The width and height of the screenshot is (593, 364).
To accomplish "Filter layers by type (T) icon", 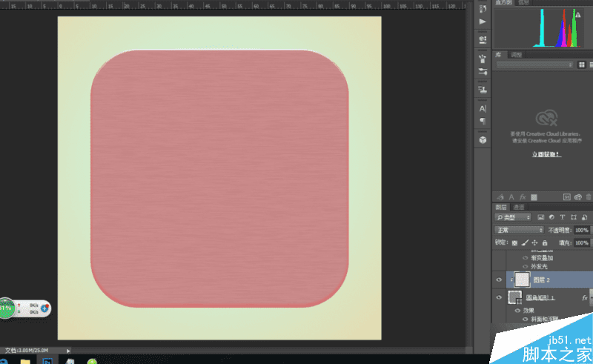I will (563, 217).
